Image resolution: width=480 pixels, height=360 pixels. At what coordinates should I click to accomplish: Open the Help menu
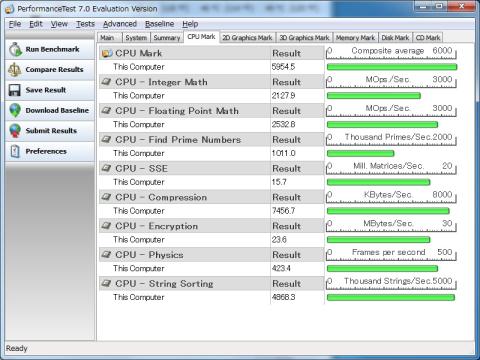190,24
